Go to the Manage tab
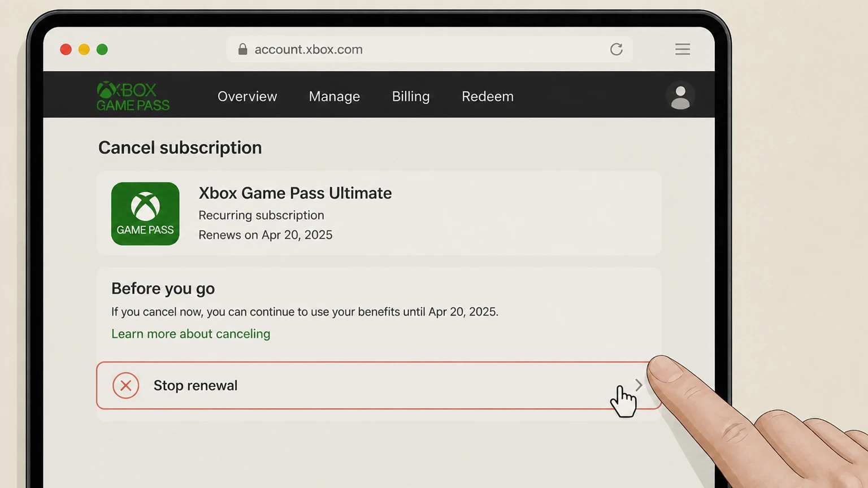Screen dimensions: 868x488 (x=335, y=97)
